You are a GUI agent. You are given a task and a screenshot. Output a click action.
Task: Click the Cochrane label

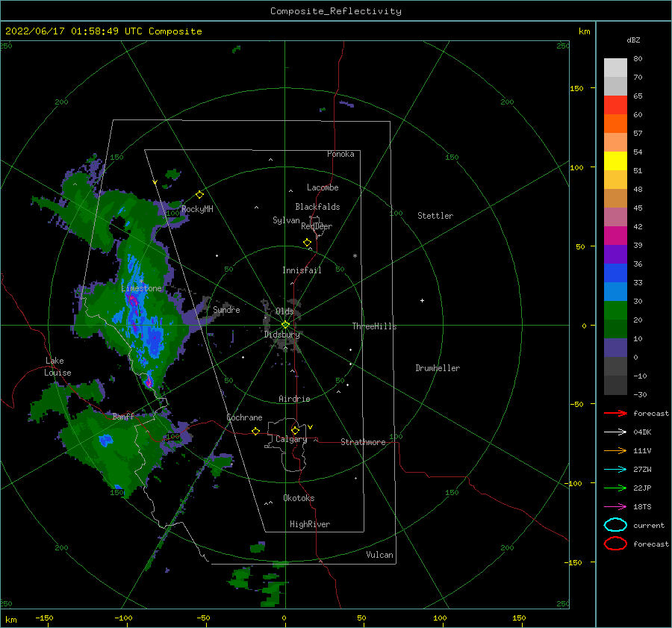coord(244,417)
